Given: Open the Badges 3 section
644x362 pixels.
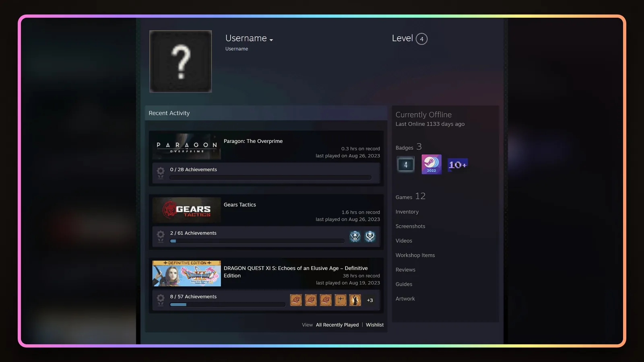Looking at the screenshot, I should click(x=409, y=147).
